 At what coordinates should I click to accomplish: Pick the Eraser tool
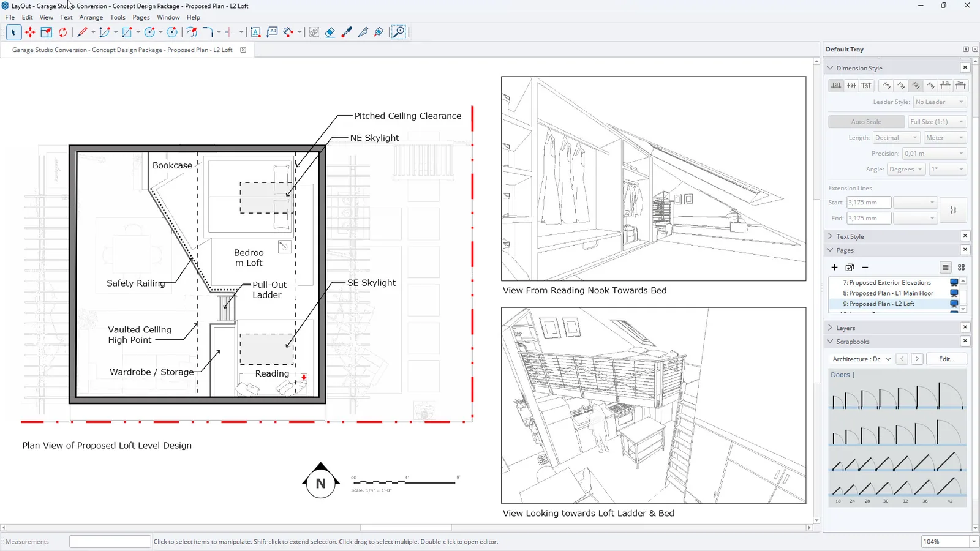click(x=330, y=32)
